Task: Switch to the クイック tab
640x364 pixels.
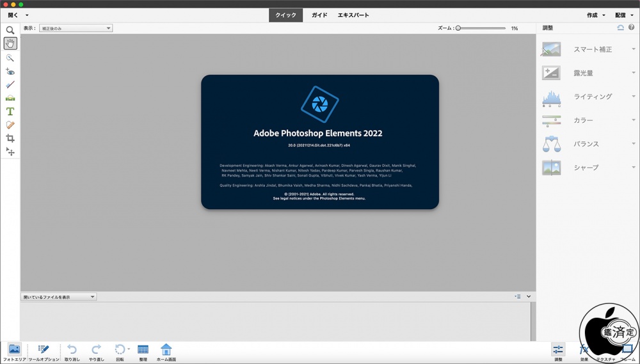Action: pyautogui.click(x=285, y=15)
